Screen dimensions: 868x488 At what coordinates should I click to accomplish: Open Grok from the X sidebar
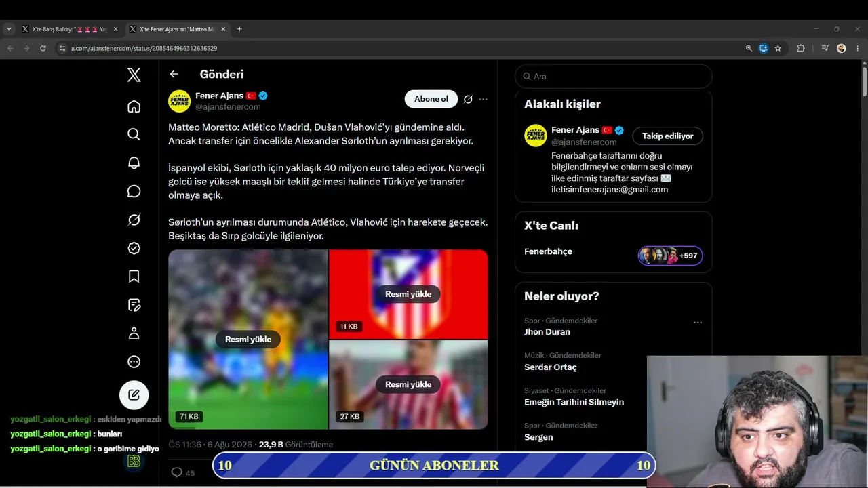tap(134, 220)
